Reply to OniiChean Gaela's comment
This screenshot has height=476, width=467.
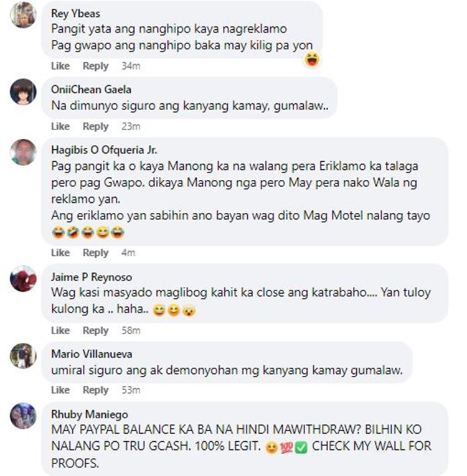95,126
